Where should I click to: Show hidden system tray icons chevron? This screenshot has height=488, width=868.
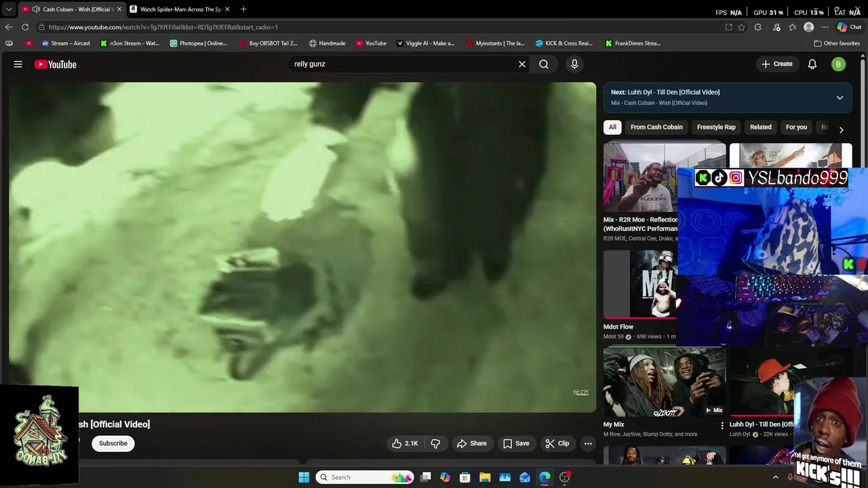point(776,477)
